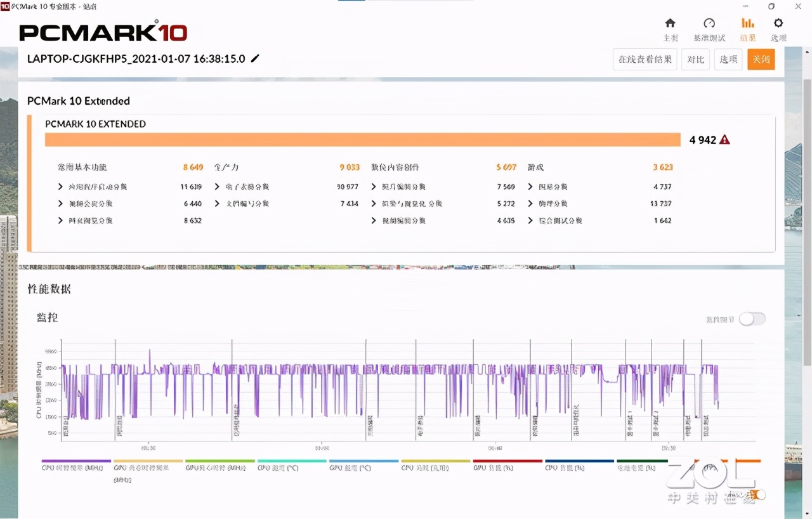The image size is (812, 519).
Task: Click the PCMARK 10 EXTENDED card heading
Action: click(95, 124)
